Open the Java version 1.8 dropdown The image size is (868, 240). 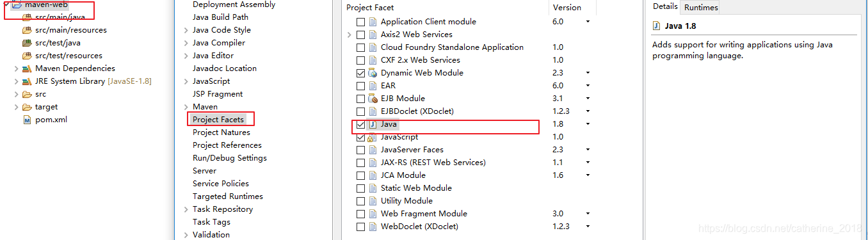point(588,124)
